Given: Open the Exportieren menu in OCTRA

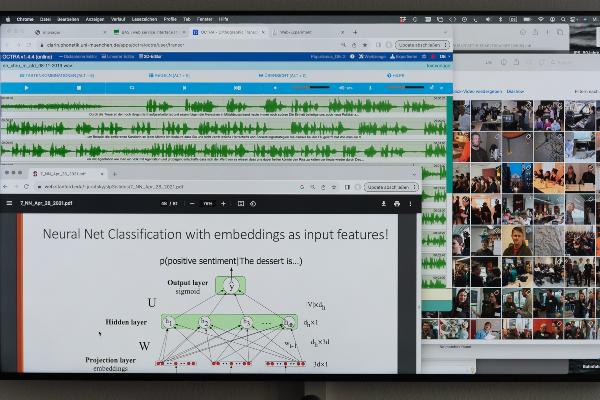Looking at the screenshot, I should [403, 57].
